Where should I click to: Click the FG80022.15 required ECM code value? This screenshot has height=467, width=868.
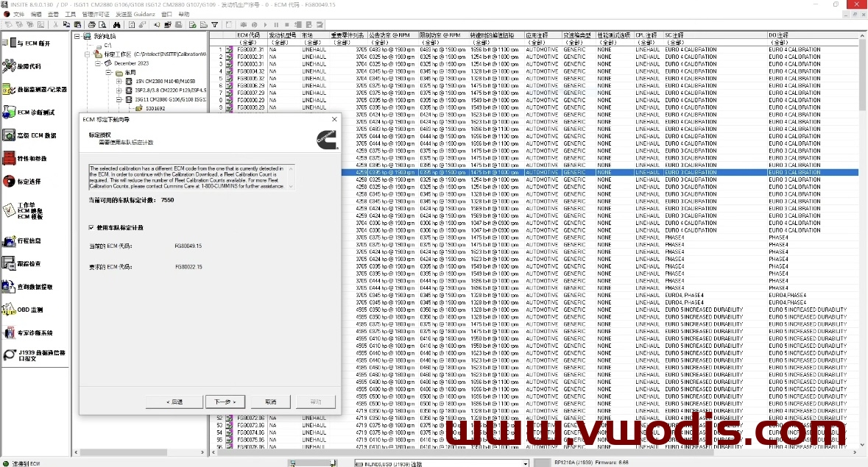(188, 267)
